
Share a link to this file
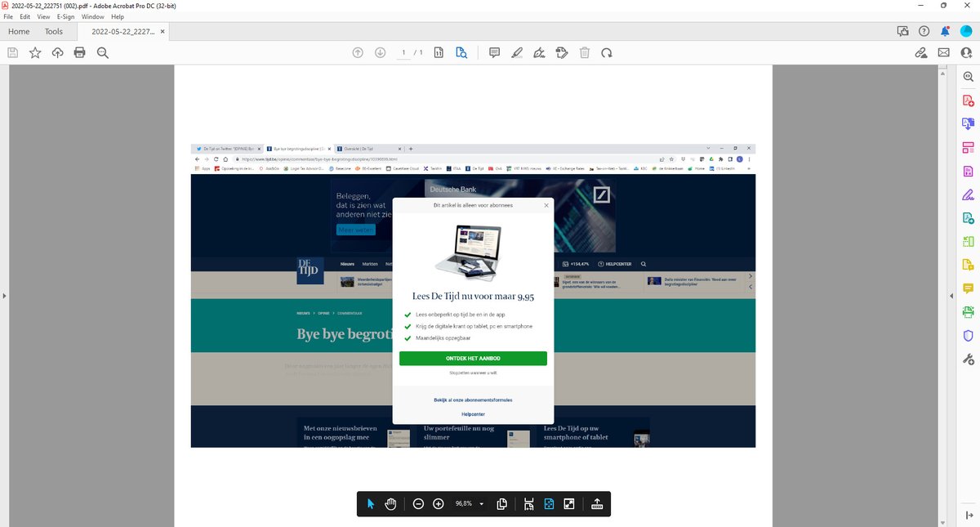[x=920, y=52]
